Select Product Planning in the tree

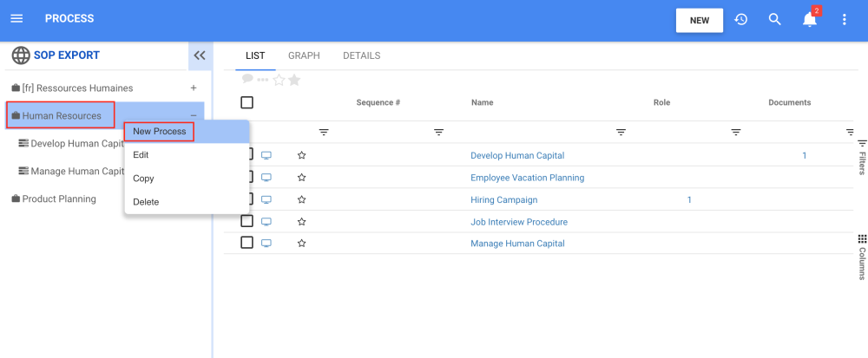click(x=59, y=199)
